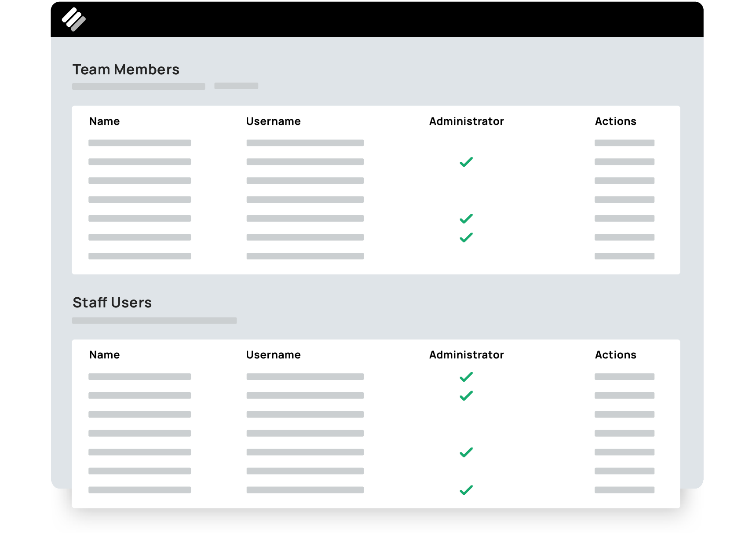The width and height of the screenshot is (756, 533).
Task: Click the Actions header in Team Members table
Action: click(x=615, y=121)
